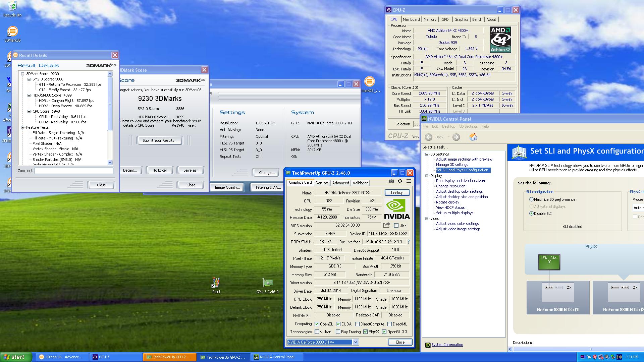Image resolution: width=644 pixels, height=362 pixels.
Task: Click GPU-Z refresh icon
Action: [x=400, y=181]
